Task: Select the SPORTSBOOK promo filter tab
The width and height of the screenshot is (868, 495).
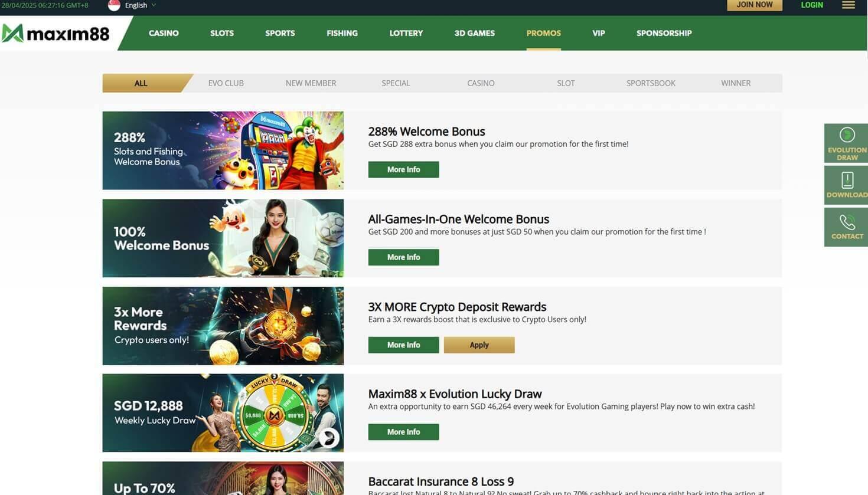Action: (651, 83)
